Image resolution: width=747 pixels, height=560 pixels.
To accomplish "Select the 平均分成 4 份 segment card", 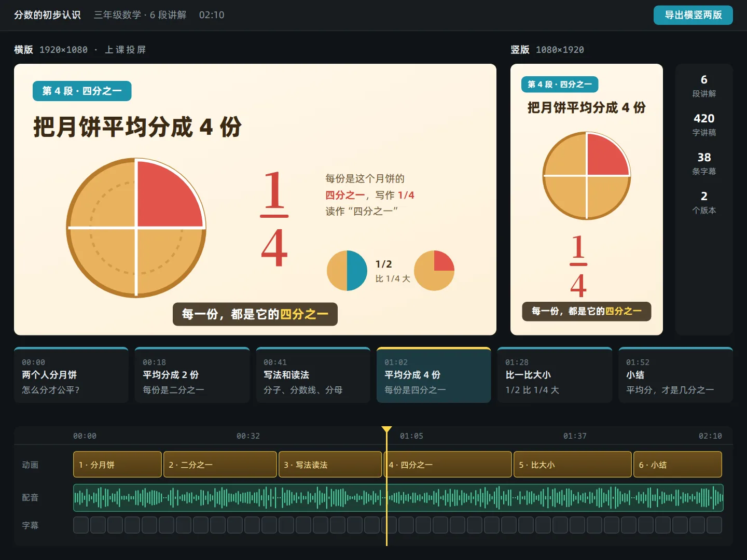I will click(434, 375).
